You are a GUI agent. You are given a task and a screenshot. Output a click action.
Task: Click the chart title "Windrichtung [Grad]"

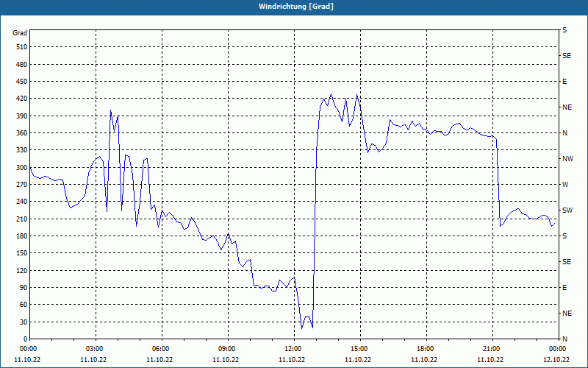click(x=296, y=7)
